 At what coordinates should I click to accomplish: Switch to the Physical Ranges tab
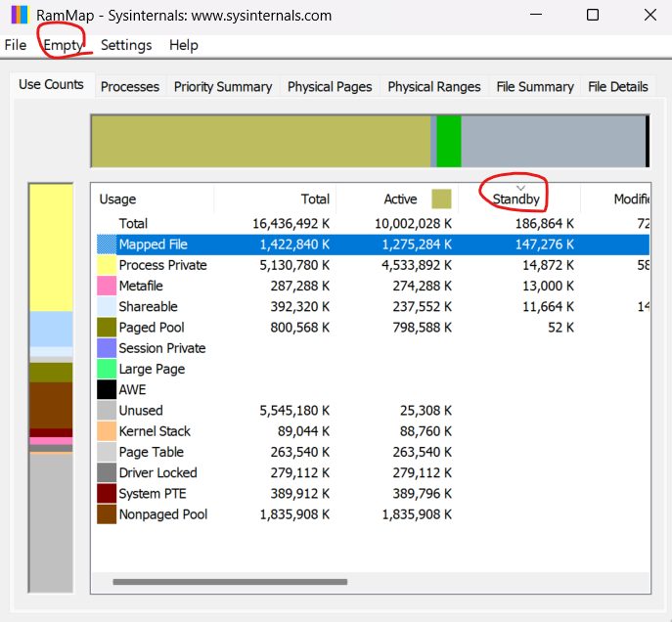434,86
